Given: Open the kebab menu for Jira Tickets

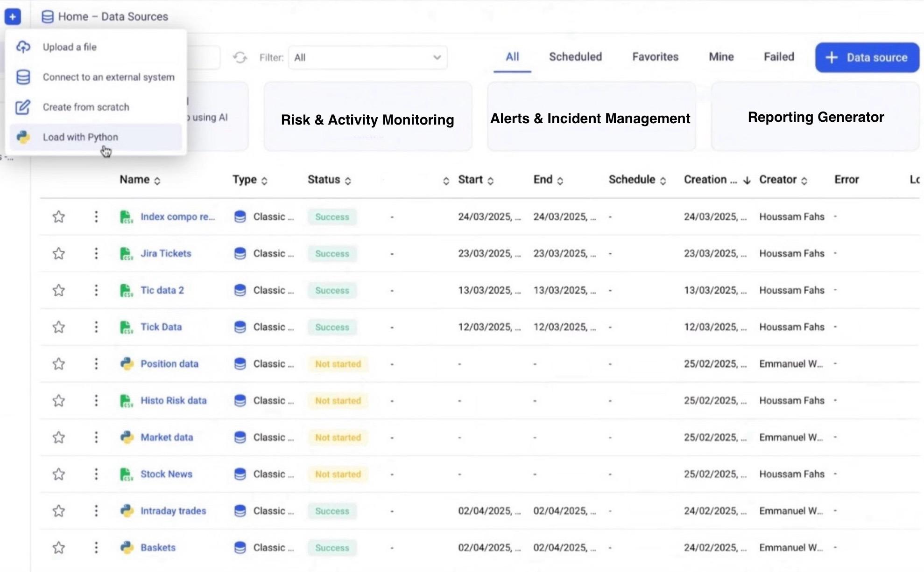Looking at the screenshot, I should pyautogui.click(x=96, y=253).
